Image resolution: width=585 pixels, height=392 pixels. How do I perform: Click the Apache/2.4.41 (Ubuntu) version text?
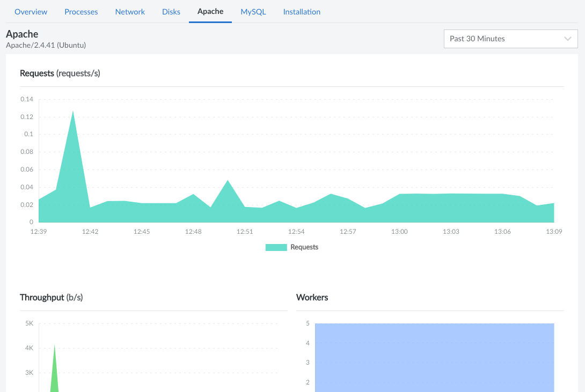coord(46,45)
